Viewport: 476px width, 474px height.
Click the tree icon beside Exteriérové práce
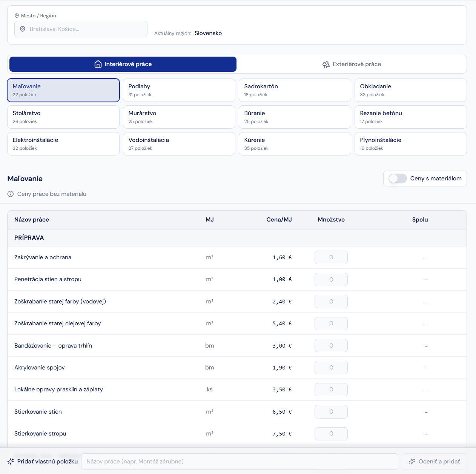tap(326, 65)
